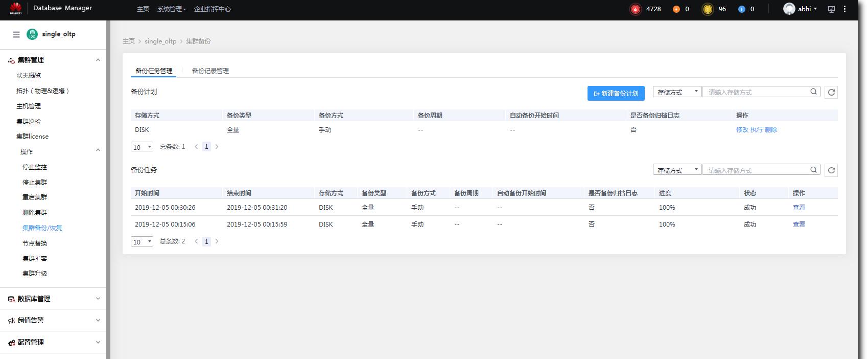Click 查看 for the 00:30:26 backup task
The image size is (868, 359).
(x=799, y=208)
